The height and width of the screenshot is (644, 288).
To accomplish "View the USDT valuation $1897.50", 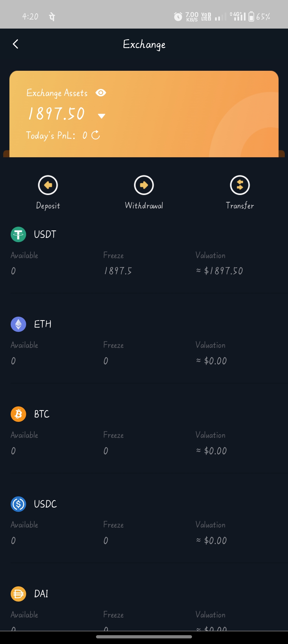I will tap(220, 271).
